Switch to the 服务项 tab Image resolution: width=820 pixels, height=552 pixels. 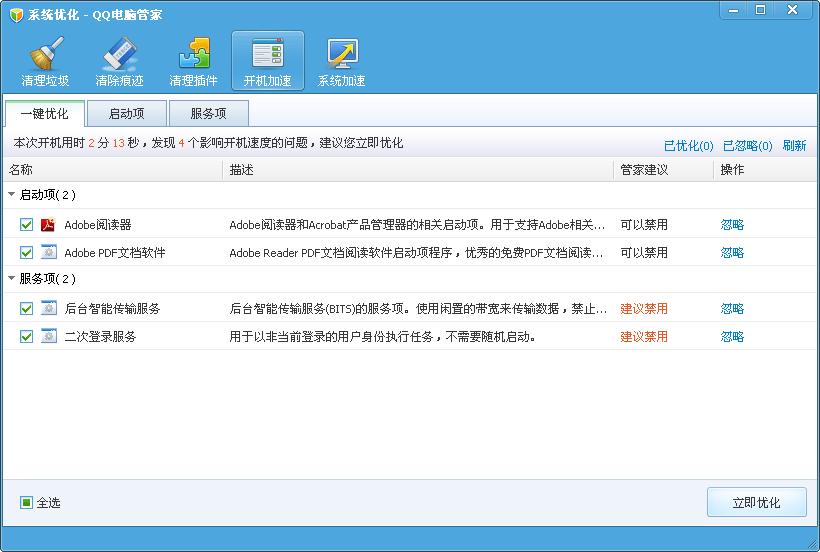click(209, 113)
